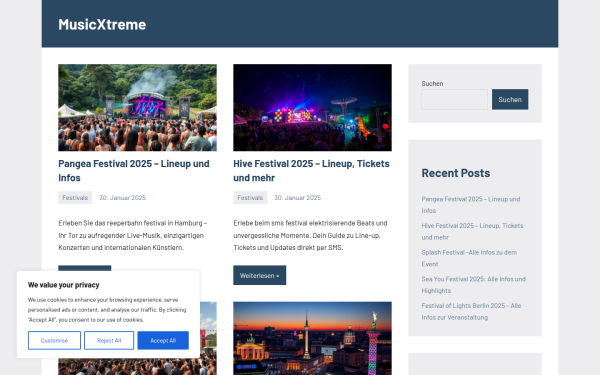The height and width of the screenshot is (375, 600).
Task: Click the date under the Hive Festival article
Action: tap(297, 198)
